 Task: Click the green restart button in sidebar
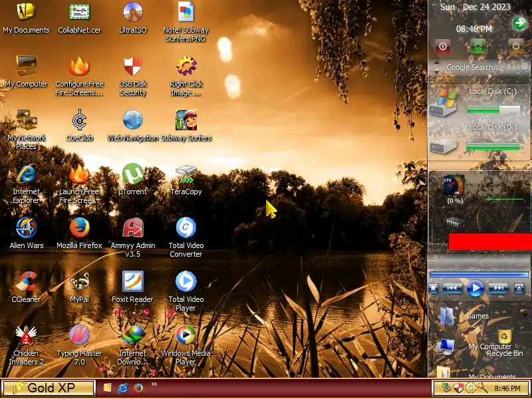coord(477,46)
